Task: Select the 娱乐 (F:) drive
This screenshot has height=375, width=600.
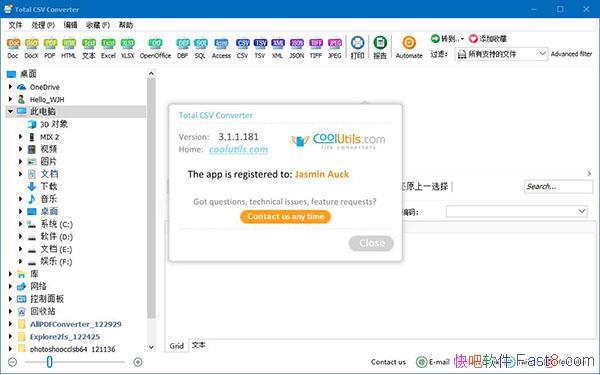Action: [50, 261]
